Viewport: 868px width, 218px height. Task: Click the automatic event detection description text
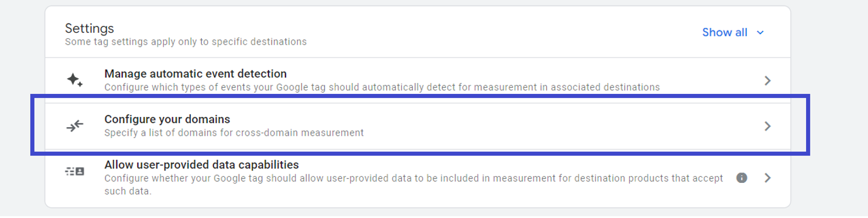tap(382, 87)
